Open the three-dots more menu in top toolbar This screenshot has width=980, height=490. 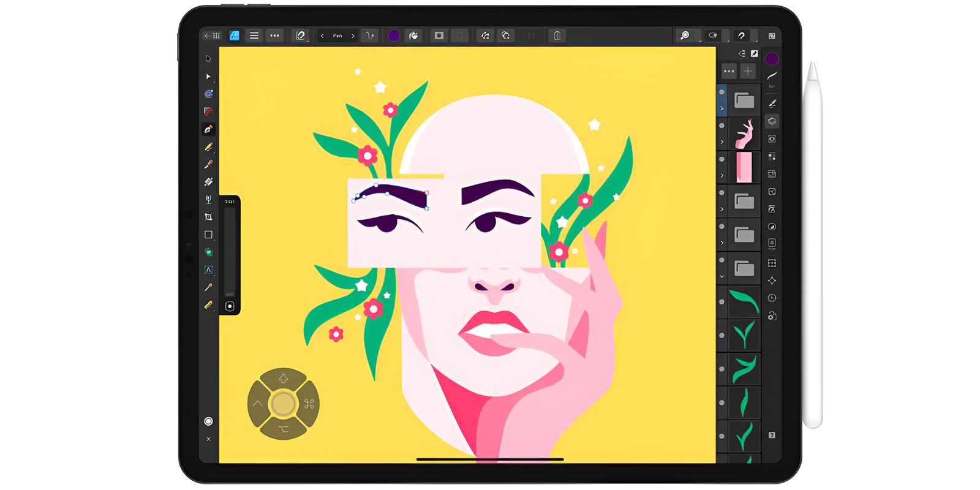(x=274, y=36)
